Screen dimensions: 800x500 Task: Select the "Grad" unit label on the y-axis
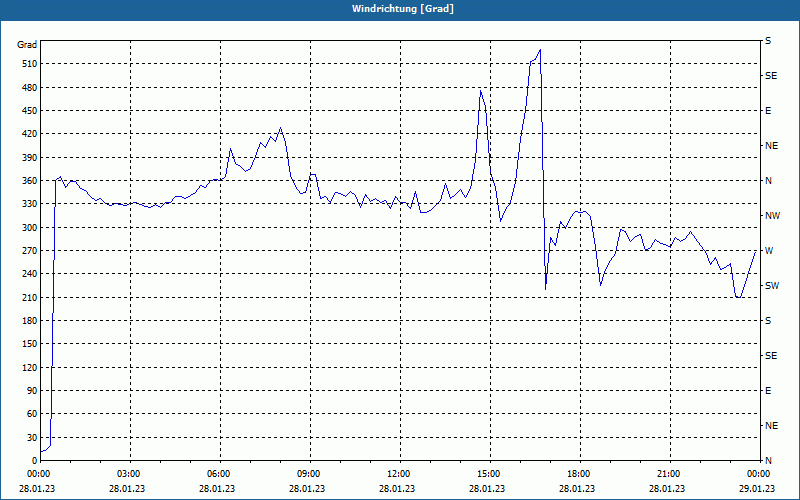pyautogui.click(x=27, y=45)
